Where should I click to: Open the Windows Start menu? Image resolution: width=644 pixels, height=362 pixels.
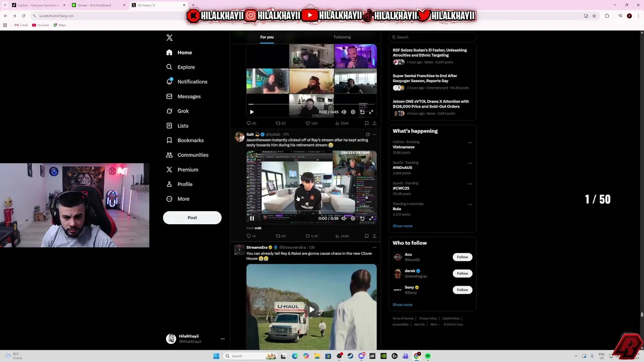click(216, 356)
